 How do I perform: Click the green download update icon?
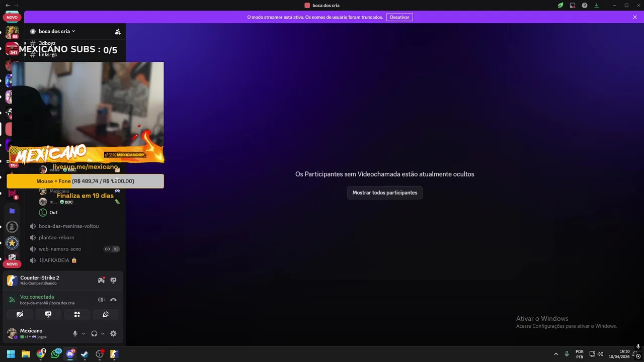(597, 6)
